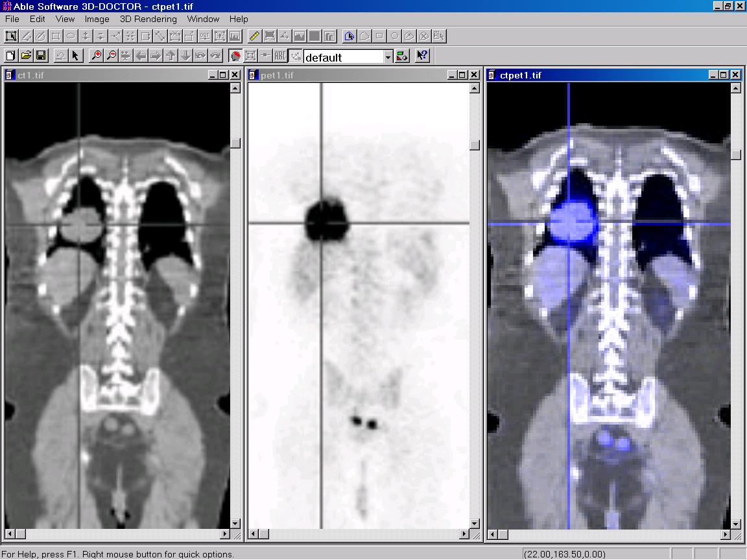Choose the circle region-of-interest tool
The image size is (747, 560).
coord(394,36)
